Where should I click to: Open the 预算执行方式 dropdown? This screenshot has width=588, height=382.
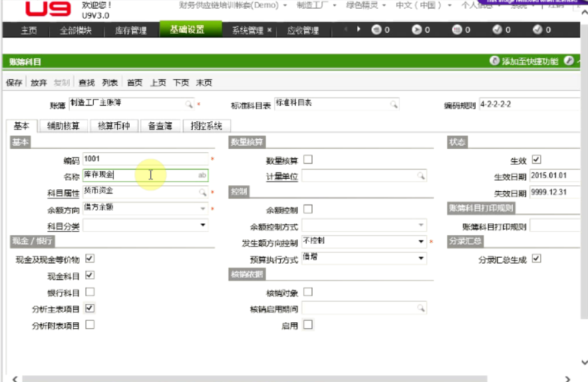(x=421, y=258)
